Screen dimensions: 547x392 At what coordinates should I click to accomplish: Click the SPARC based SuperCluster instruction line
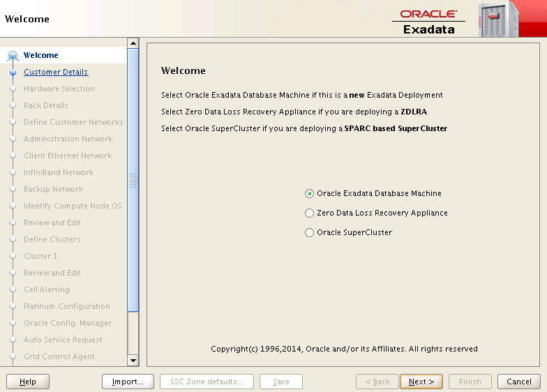pos(304,128)
